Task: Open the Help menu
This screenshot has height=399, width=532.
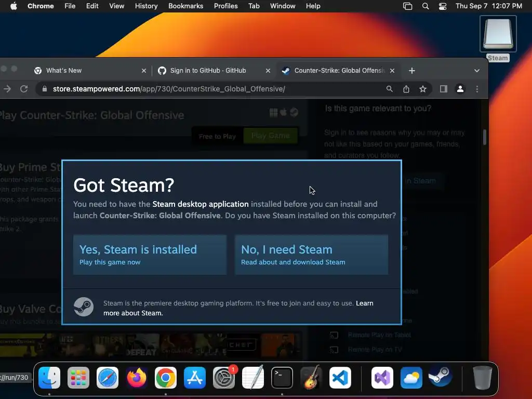Action: tap(313, 6)
